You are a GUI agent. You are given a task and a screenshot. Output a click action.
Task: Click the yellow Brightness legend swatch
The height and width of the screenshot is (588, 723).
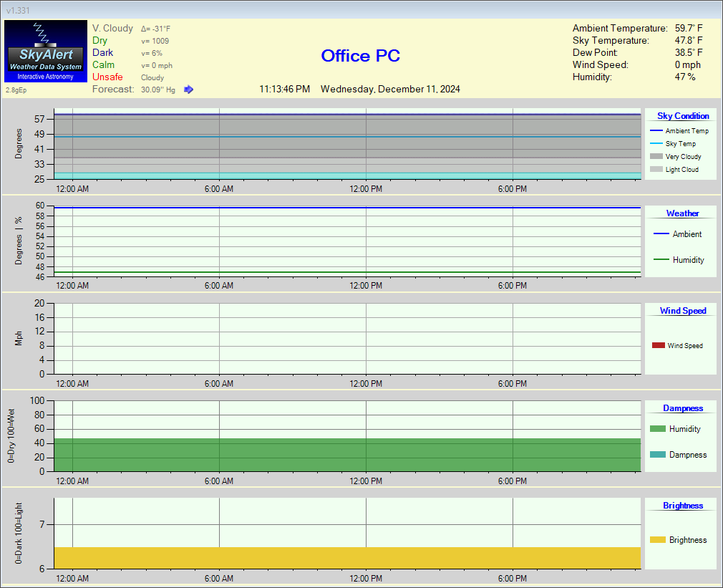pyautogui.click(x=657, y=540)
